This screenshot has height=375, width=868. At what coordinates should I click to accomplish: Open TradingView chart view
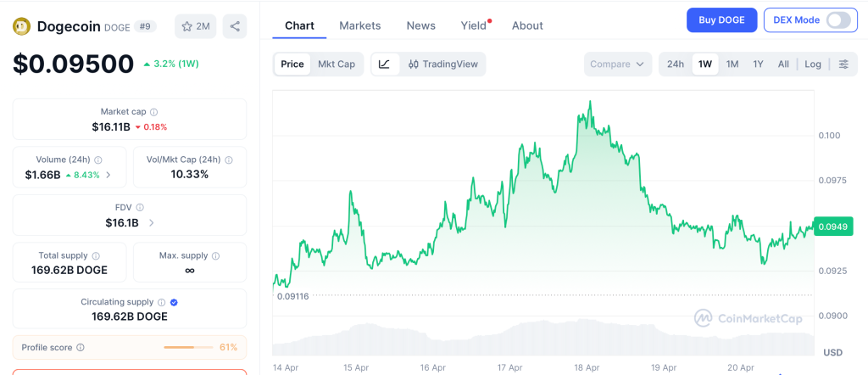pyautogui.click(x=442, y=64)
